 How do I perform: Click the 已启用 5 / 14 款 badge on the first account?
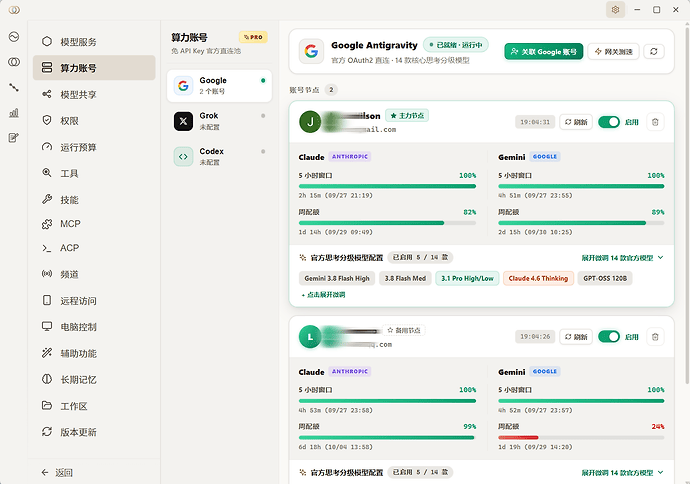coord(420,257)
